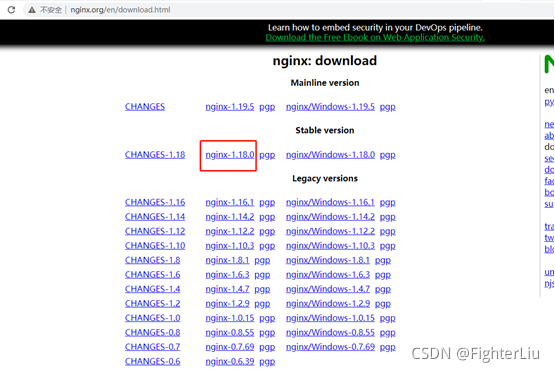Reload the page with the refresh icon
The width and height of the screenshot is (555, 372).
tap(11, 10)
